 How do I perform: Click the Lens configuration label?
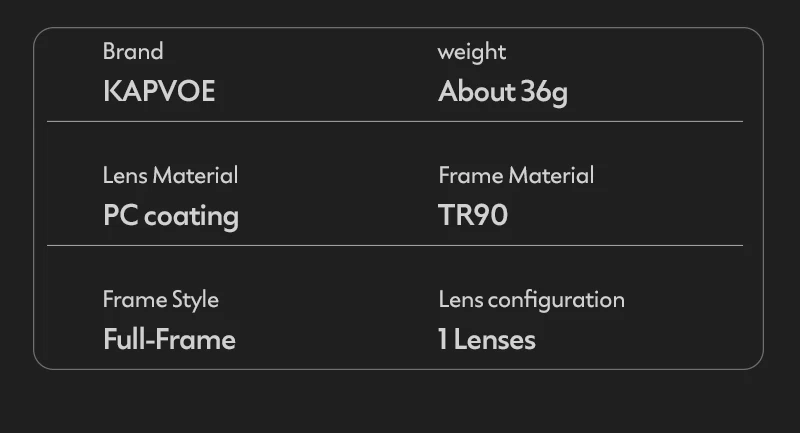click(531, 299)
